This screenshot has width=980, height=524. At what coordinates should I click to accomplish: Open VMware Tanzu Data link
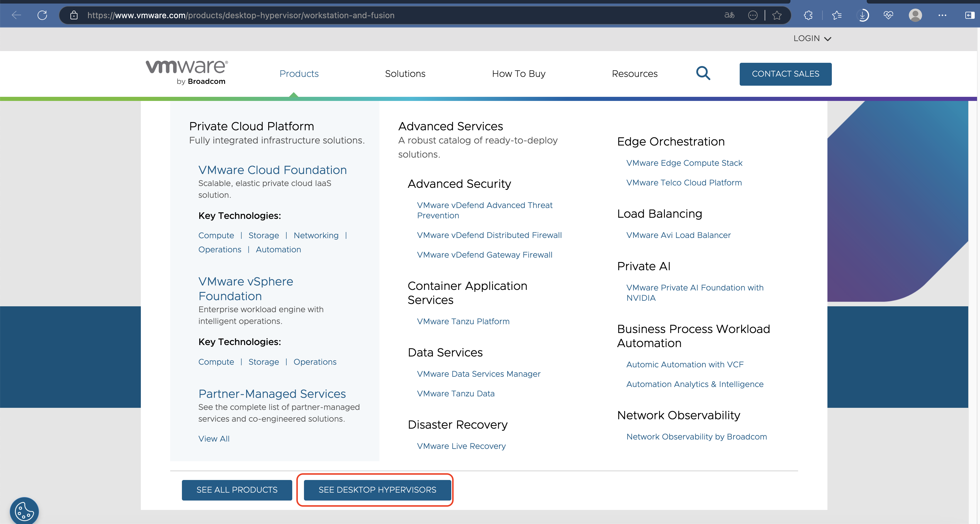(456, 393)
